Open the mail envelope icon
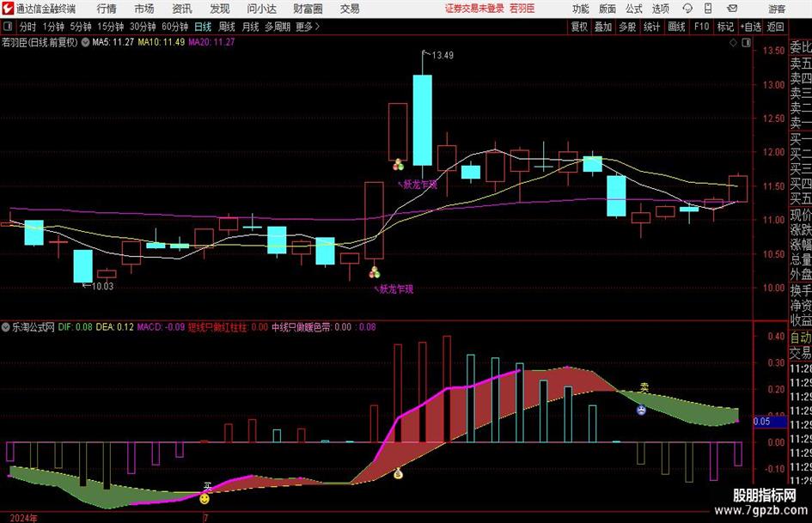 tap(732, 9)
